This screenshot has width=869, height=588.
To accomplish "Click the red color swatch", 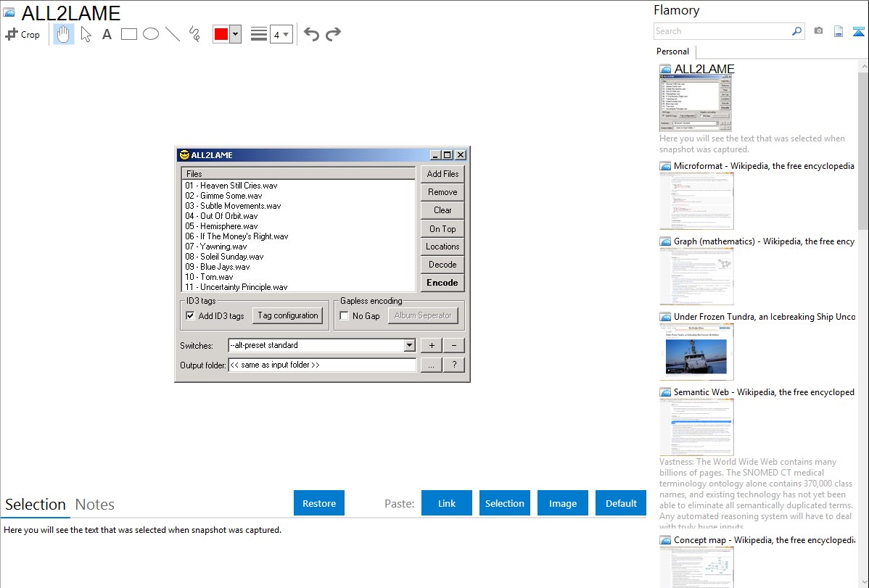I will pos(221,34).
